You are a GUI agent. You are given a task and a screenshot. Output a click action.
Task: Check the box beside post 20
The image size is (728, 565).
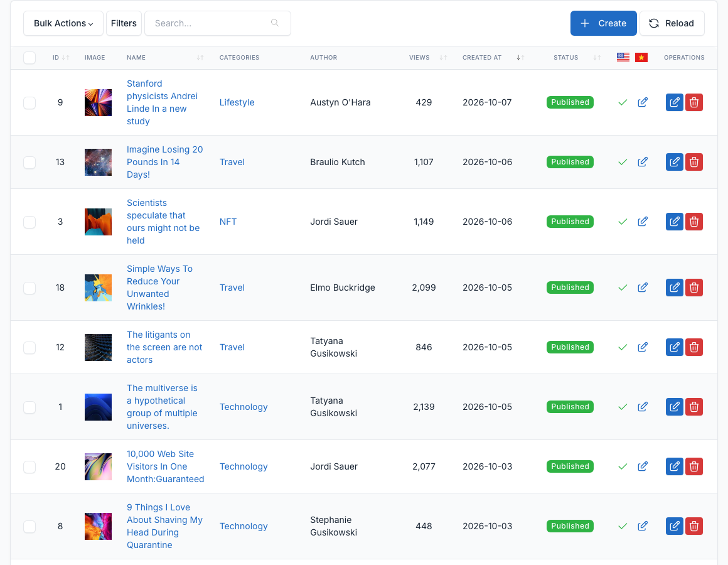pyautogui.click(x=29, y=466)
